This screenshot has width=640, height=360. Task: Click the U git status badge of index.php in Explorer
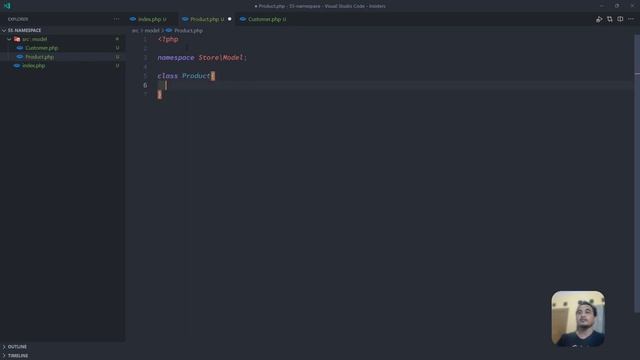[x=118, y=66]
